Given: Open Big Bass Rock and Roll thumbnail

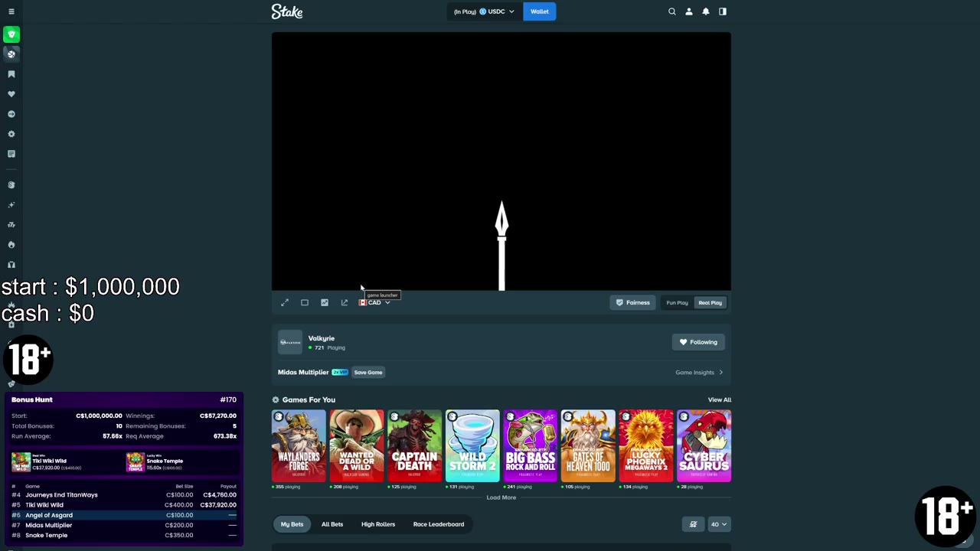Looking at the screenshot, I should (531, 446).
